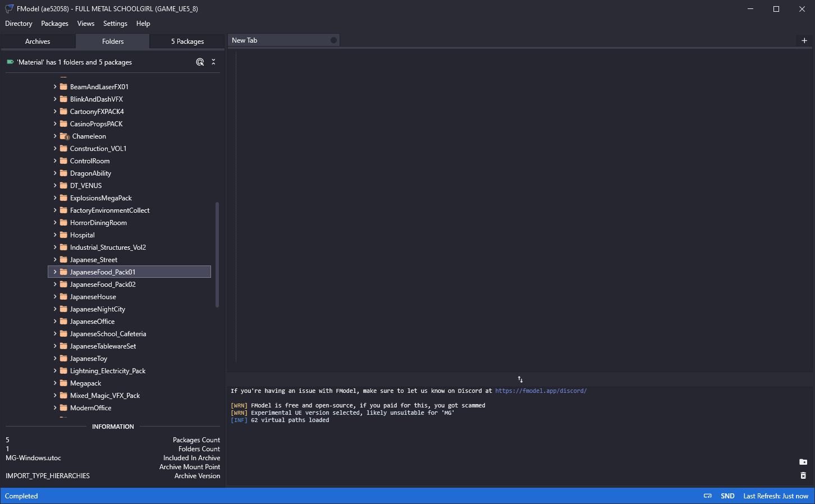Close the New Tab via its dot
Screen dimensions: 815x504
tap(333, 40)
